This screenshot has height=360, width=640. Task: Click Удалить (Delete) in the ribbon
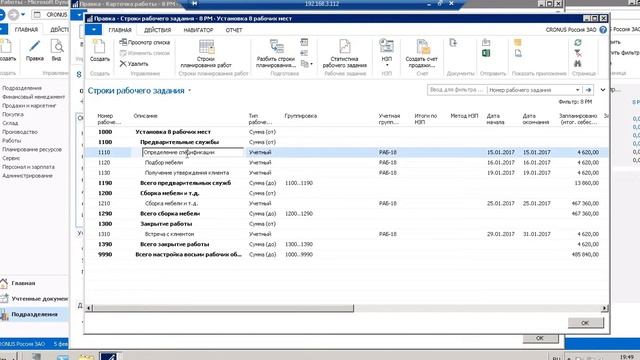[134, 64]
